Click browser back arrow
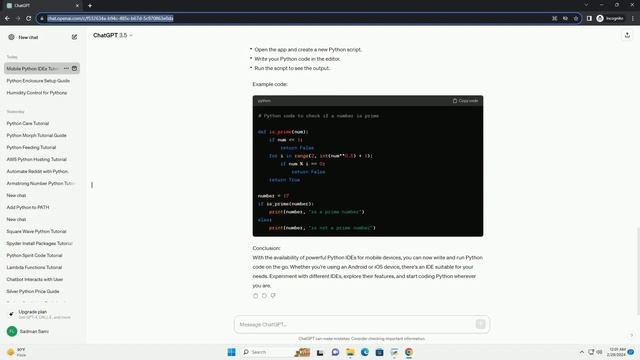This screenshot has height=360, width=640. tap(7, 18)
